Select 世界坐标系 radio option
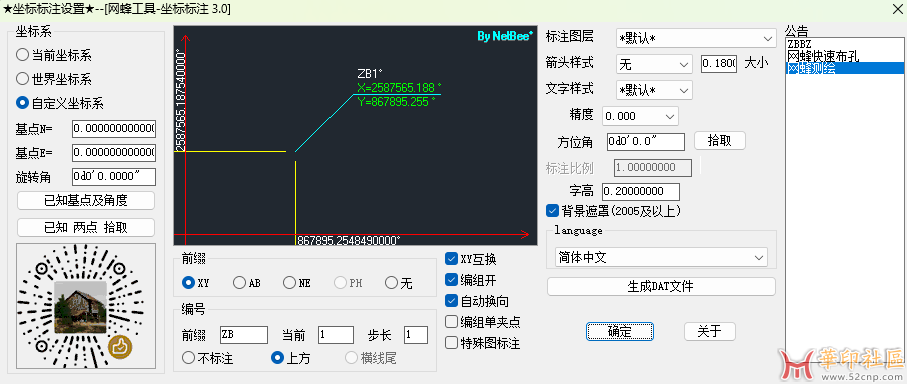The image size is (907, 384). click(53, 79)
